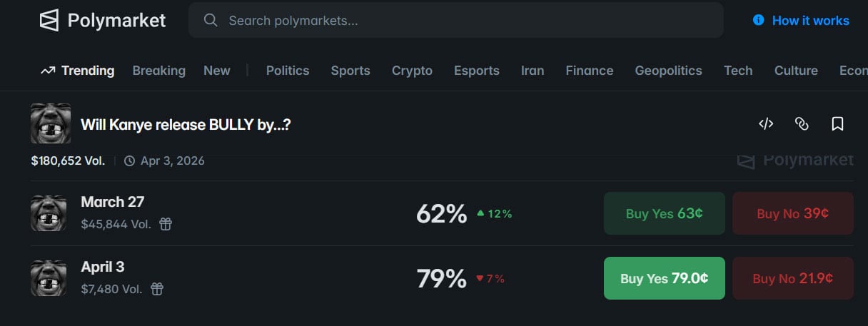
Task: Select the Breaking tab
Action: click(158, 71)
